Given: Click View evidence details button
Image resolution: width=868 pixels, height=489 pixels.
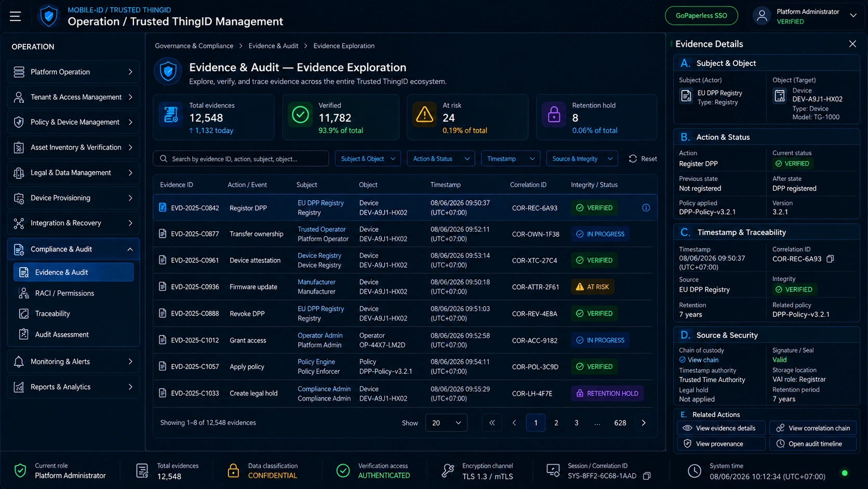Looking at the screenshot, I should tap(721, 428).
